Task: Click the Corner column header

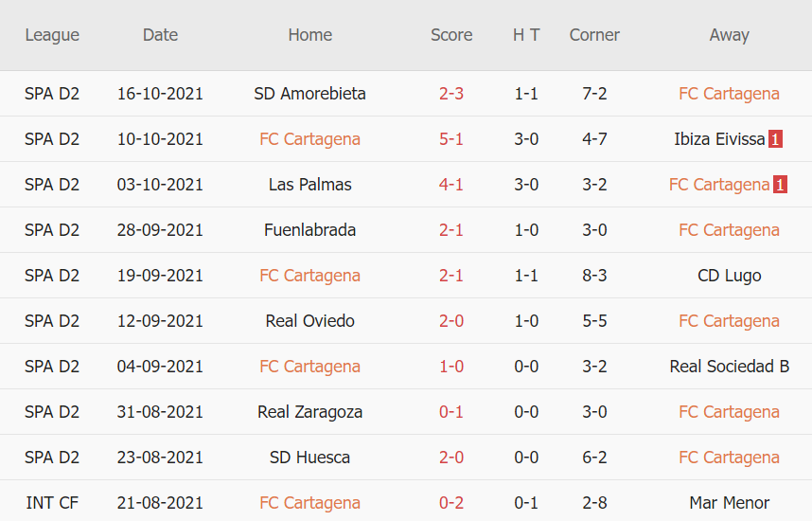Action: click(594, 35)
